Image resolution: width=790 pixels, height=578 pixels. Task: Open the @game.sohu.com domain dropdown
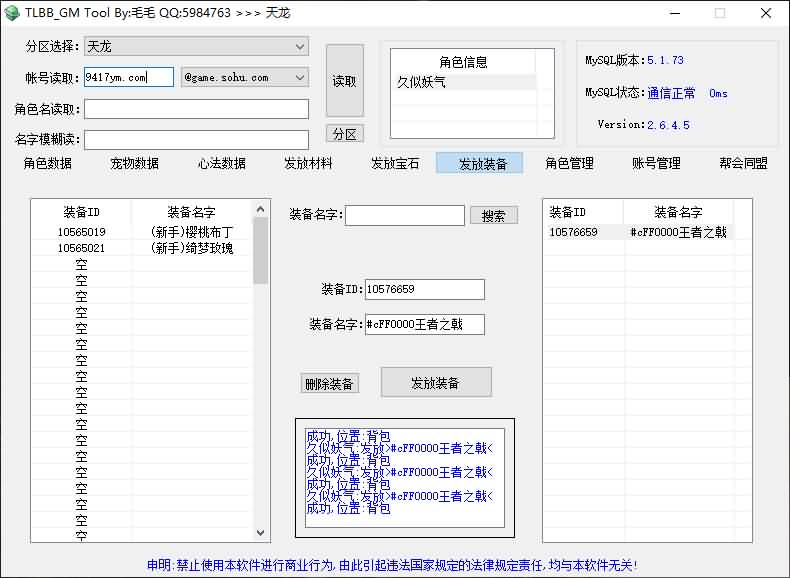pyautogui.click(x=245, y=78)
